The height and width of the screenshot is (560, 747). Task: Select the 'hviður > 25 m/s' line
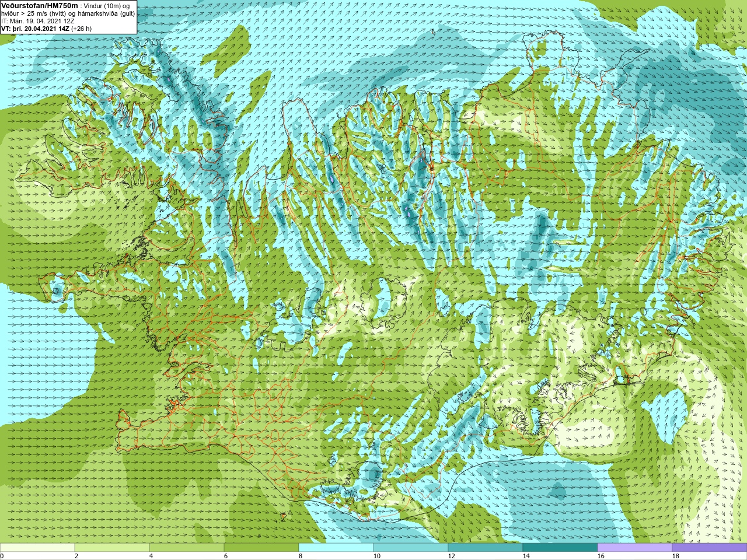coord(68,13)
